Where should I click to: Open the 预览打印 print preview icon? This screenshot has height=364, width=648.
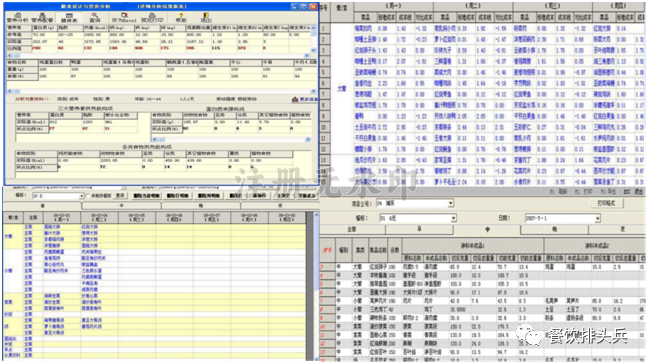pos(152,17)
